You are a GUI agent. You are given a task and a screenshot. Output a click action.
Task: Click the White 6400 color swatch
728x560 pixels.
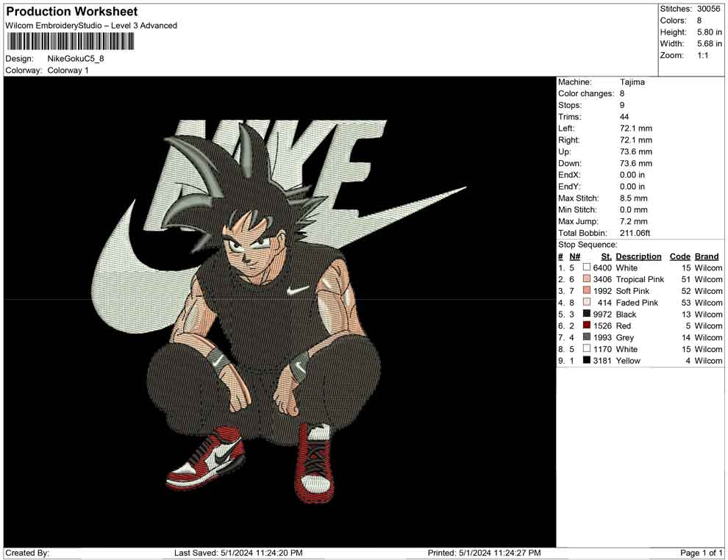click(x=587, y=268)
